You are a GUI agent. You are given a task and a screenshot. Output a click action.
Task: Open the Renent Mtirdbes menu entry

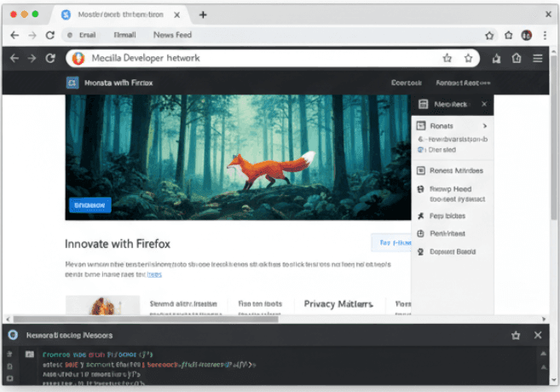tap(452, 170)
